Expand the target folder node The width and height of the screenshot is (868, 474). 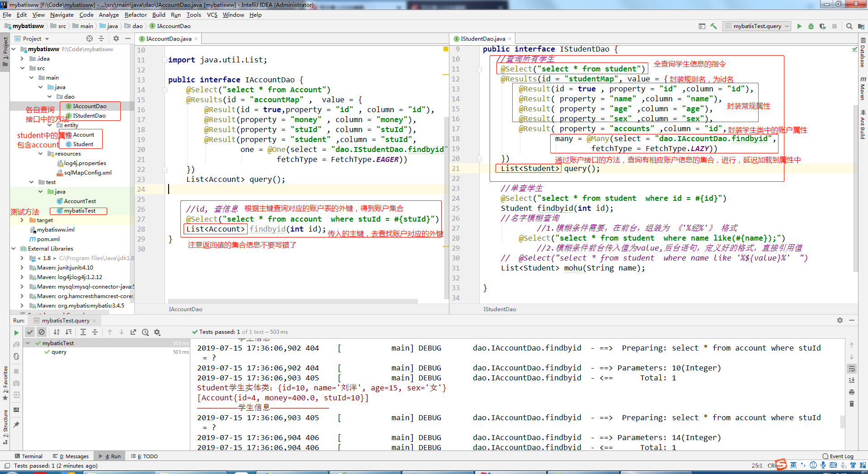pyautogui.click(x=22, y=220)
